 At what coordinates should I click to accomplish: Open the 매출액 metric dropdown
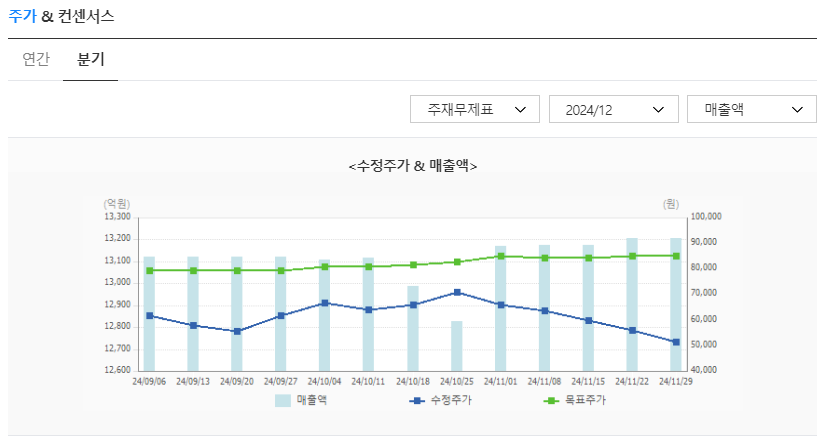tap(752, 109)
